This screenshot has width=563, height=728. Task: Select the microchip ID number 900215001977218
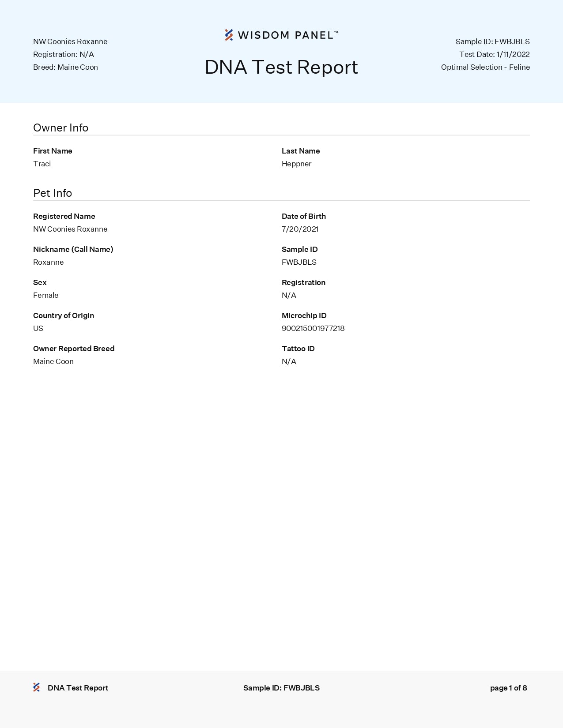click(x=313, y=328)
